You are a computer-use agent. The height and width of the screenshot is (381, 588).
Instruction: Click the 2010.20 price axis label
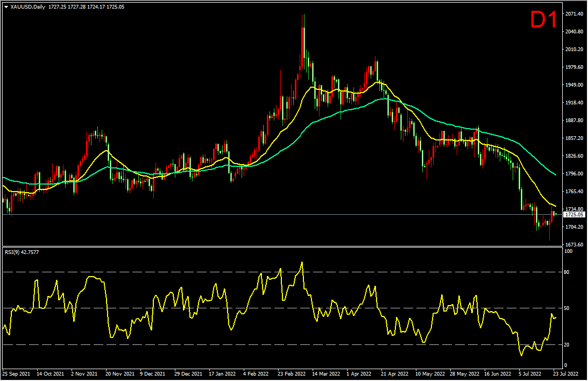click(574, 50)
